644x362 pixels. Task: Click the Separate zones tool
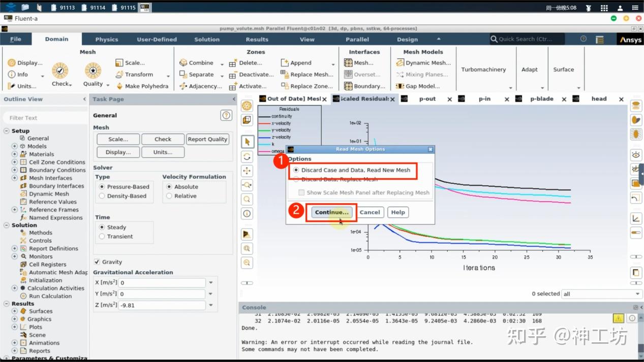(x=196, y=75)
